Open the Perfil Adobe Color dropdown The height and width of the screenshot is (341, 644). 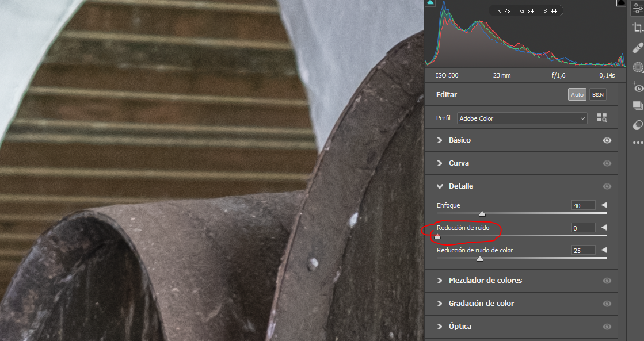click(x=522, y=118)
